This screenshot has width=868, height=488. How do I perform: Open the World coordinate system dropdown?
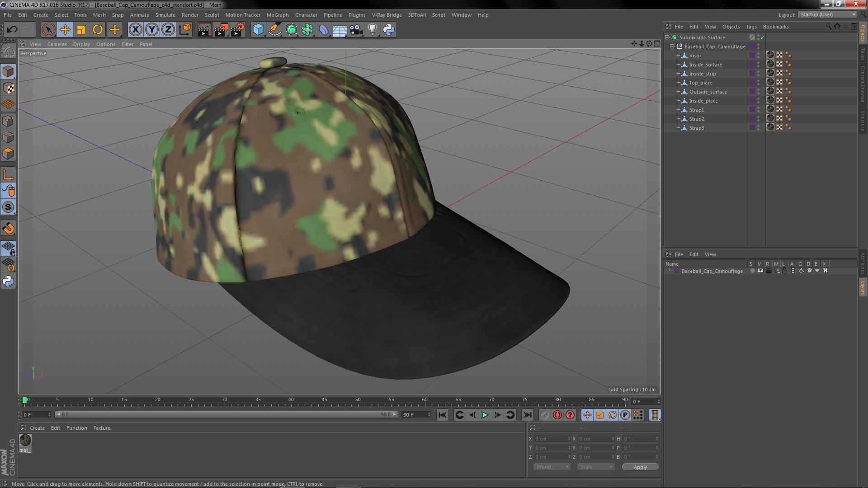[552, 467]
